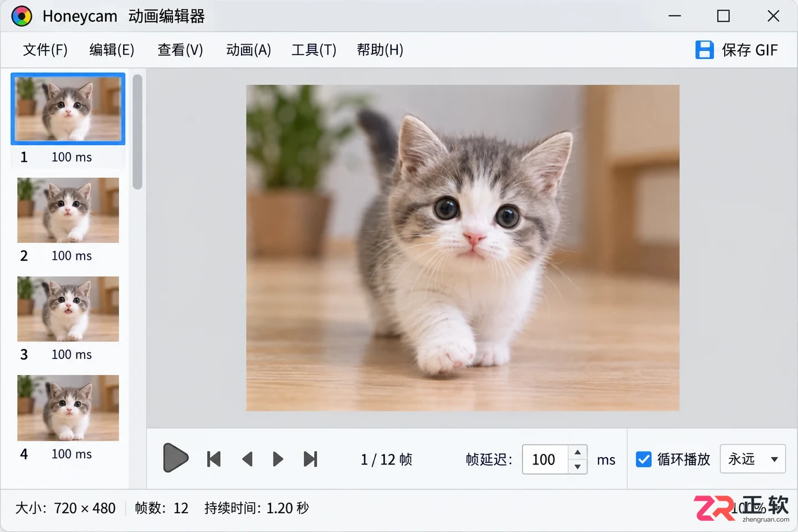Open the 文件(F) menu
Viewport: 798px width, 532px height.
point(45,50)
